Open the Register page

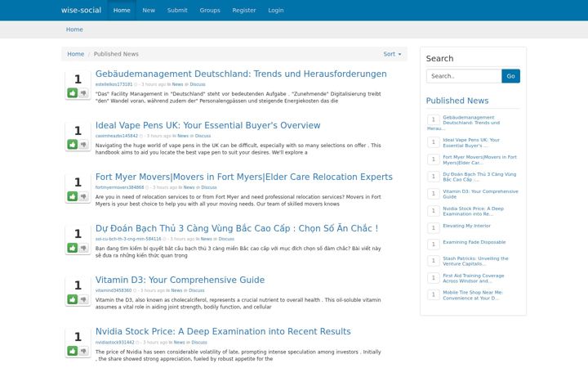[x=243, y=10]
